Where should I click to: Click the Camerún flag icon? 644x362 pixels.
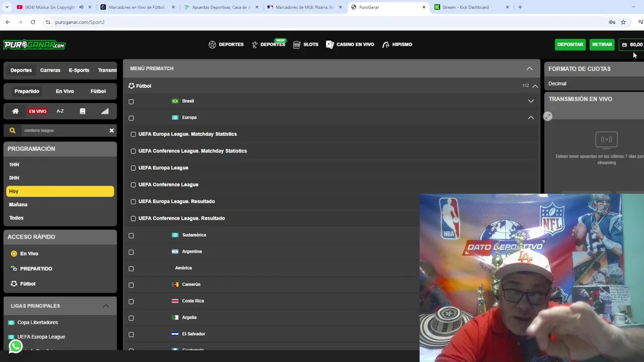(x=175, y=285)
